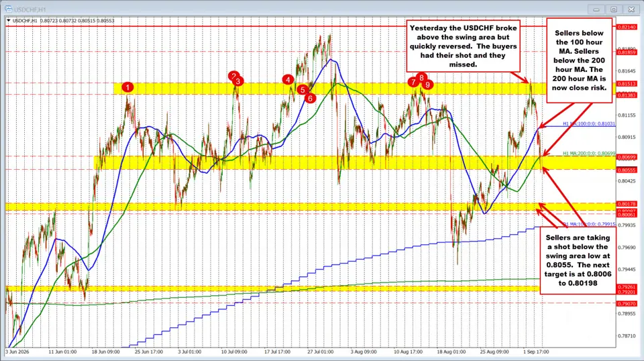
Task: Click the 0.81155 price scale value
Action: [x=627, y=115]
